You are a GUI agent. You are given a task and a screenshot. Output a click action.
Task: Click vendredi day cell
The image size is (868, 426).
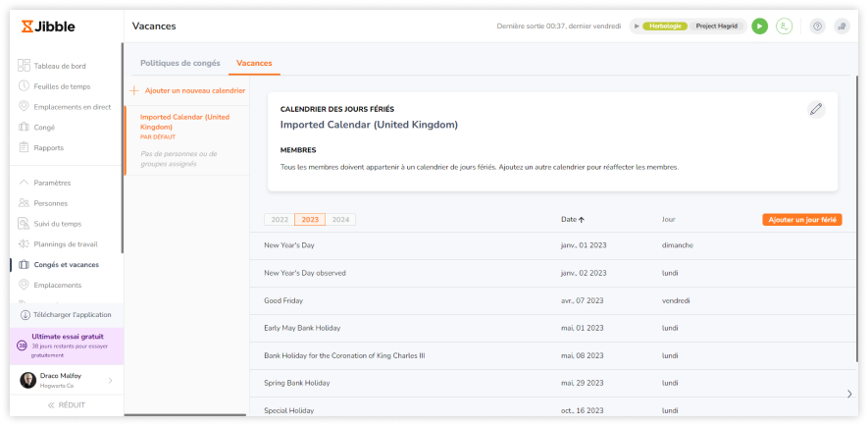point(676,300)
